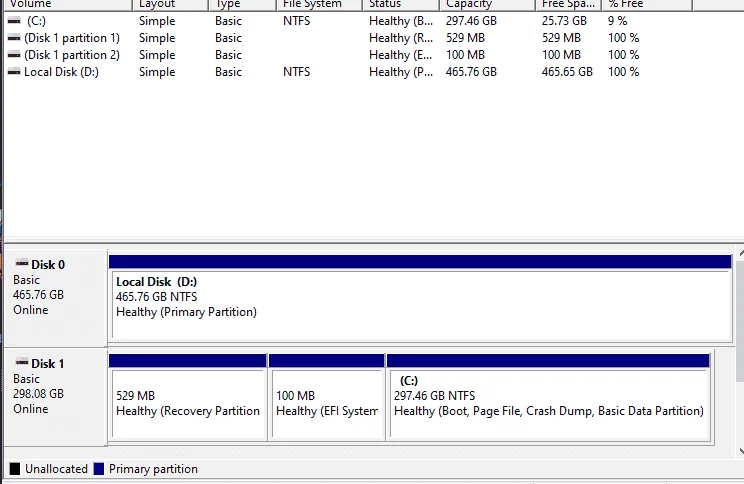This screenshot has width=744, height=484.
Task: Click the 297.46 GB capacity cell
Action: click(471, 21)
